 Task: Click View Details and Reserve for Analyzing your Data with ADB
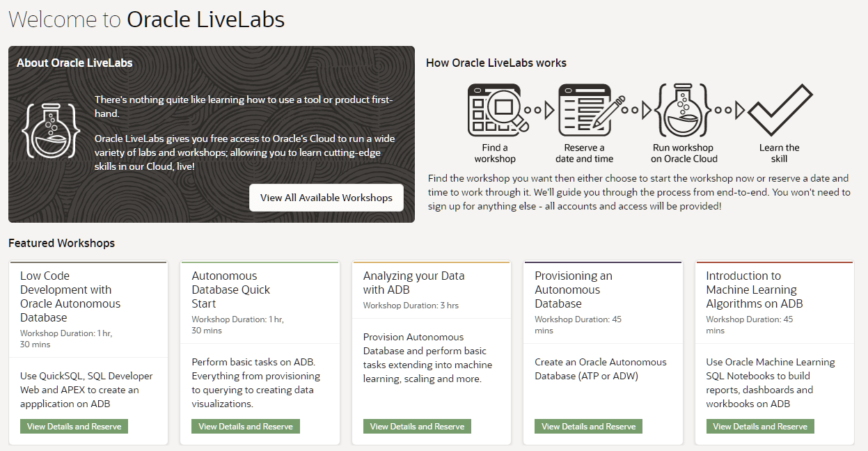(x=417, y=426)
